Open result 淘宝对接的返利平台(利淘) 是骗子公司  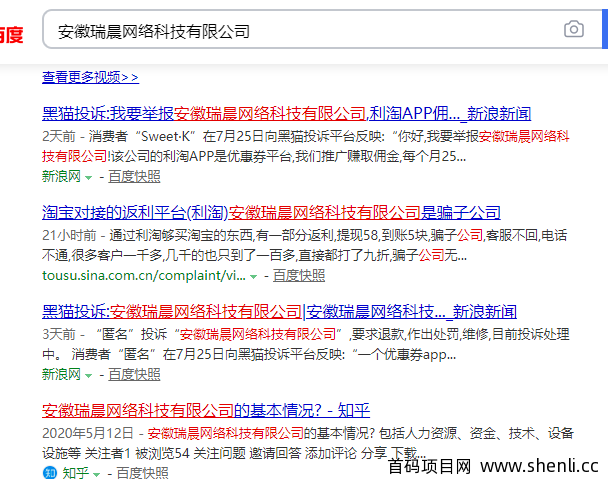tap(271, 213)
